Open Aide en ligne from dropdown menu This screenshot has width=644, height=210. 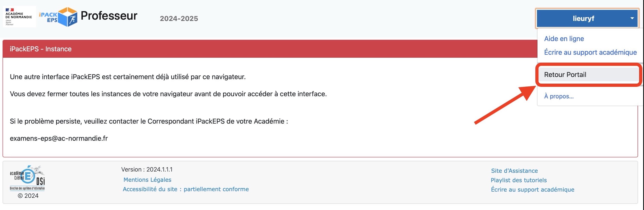pyautogui.click(x=564, y=39)
